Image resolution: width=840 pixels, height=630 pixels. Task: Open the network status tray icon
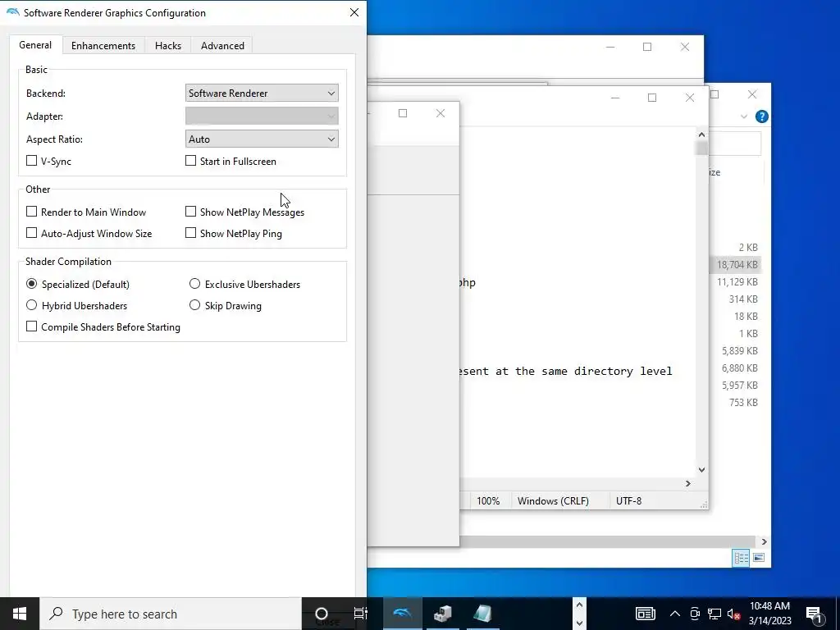pyautogui.click(x=714, y=614)
